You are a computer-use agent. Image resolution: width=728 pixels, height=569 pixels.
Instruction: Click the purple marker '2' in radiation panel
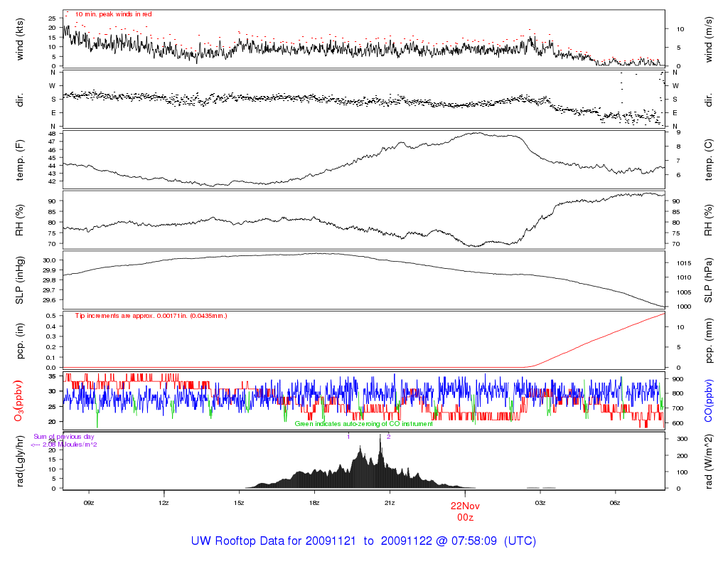click(389, 437)
